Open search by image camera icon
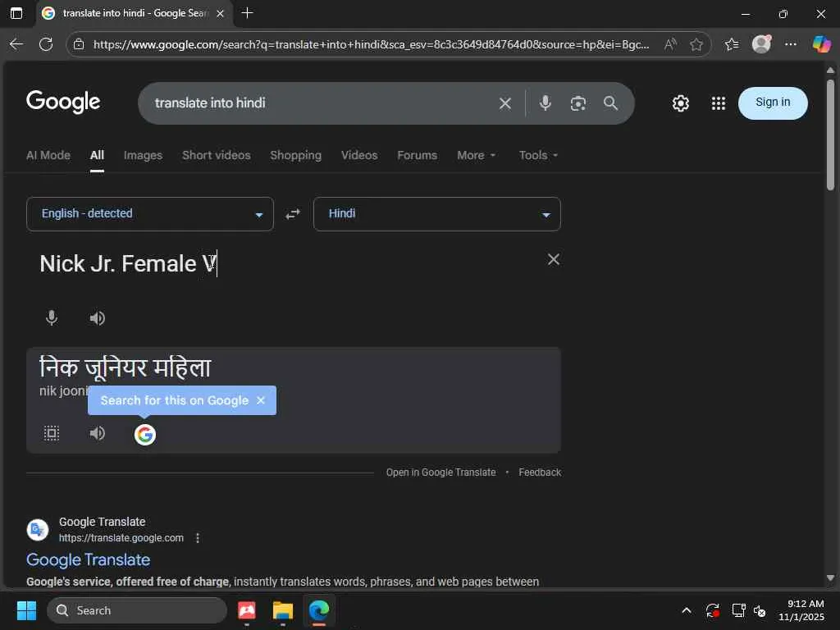The height and width of the screenshot is (630, 840). 577,103
